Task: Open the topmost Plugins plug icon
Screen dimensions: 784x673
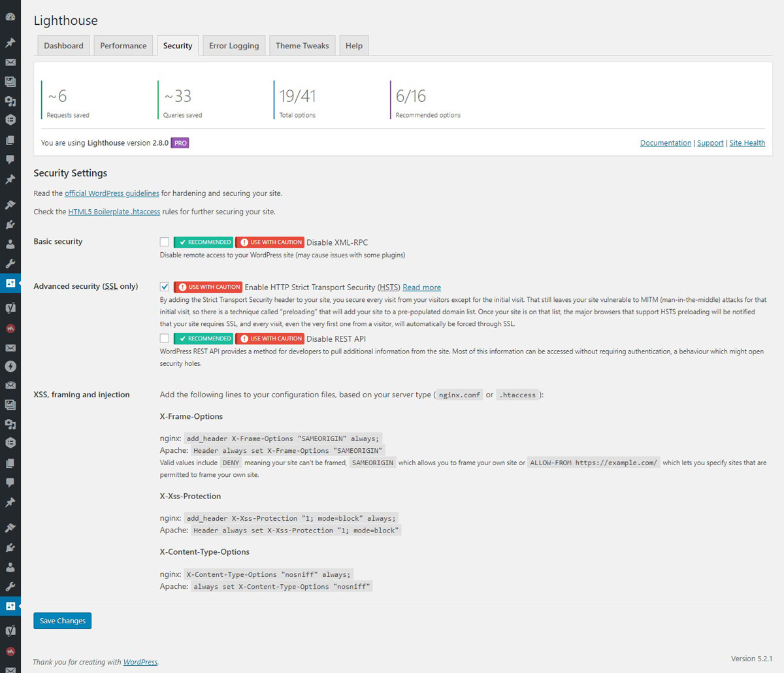Action: pos(10,225)
